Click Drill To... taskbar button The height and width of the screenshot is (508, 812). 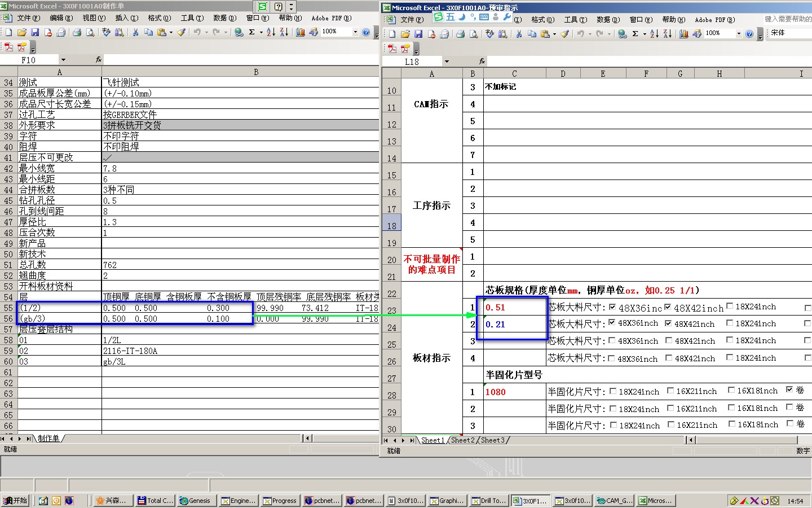[x=489, y=501]
